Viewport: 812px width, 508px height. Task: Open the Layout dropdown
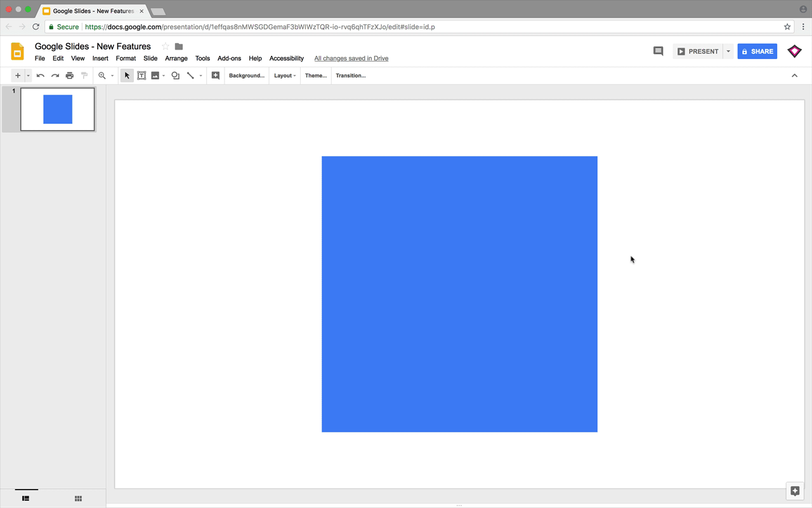pos(285,76)
